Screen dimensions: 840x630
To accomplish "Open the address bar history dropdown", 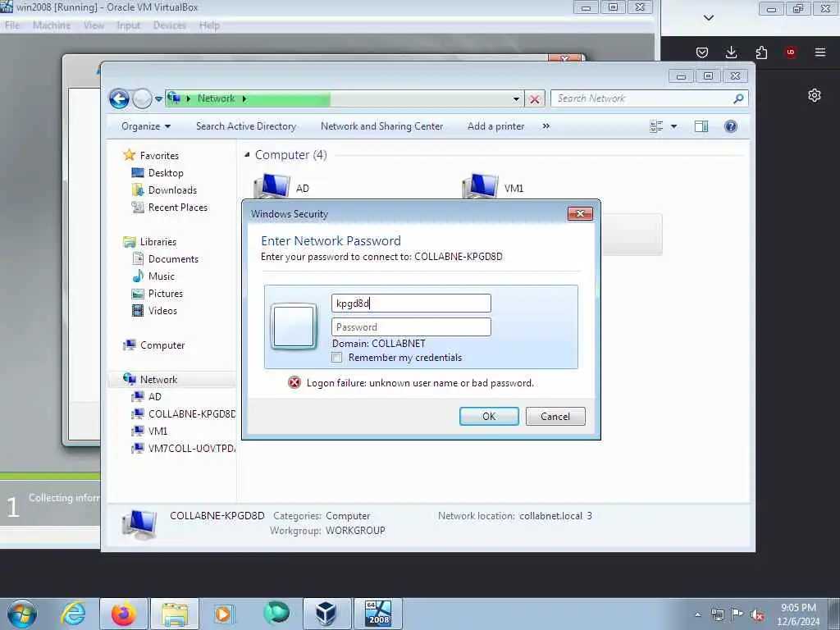I will point(516,98).
